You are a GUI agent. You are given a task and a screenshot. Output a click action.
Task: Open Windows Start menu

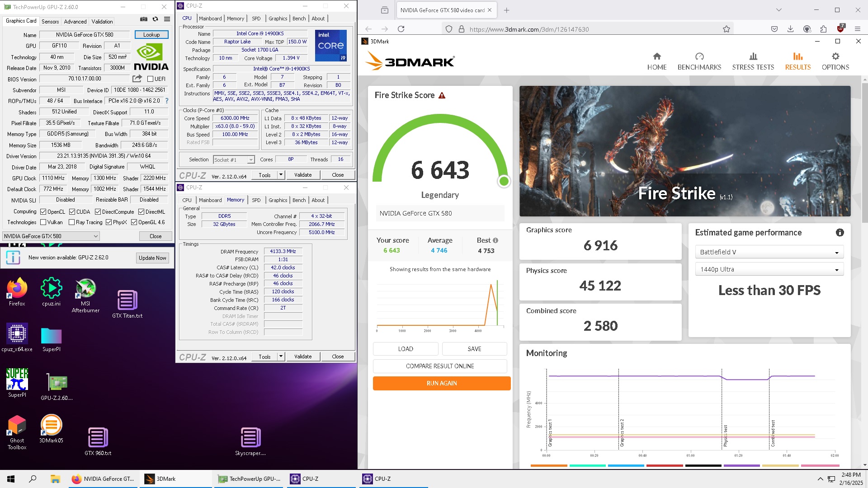(11, 479)
